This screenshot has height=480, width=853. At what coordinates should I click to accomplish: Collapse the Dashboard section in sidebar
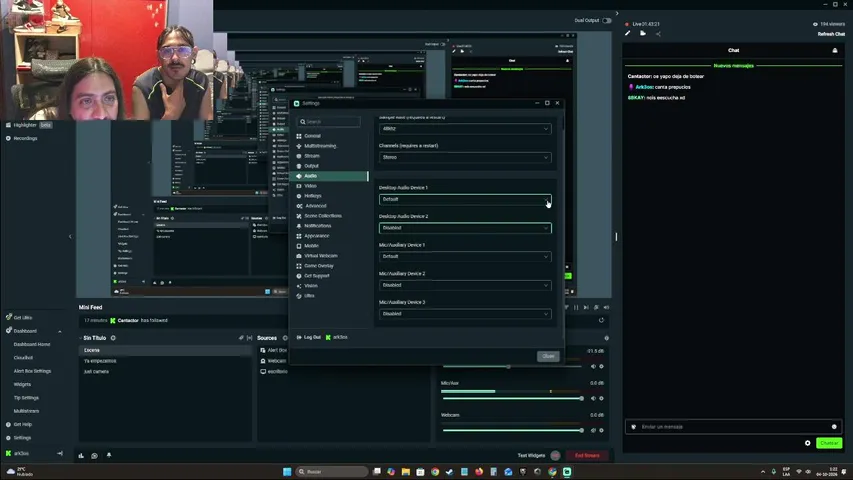(60, 331)
